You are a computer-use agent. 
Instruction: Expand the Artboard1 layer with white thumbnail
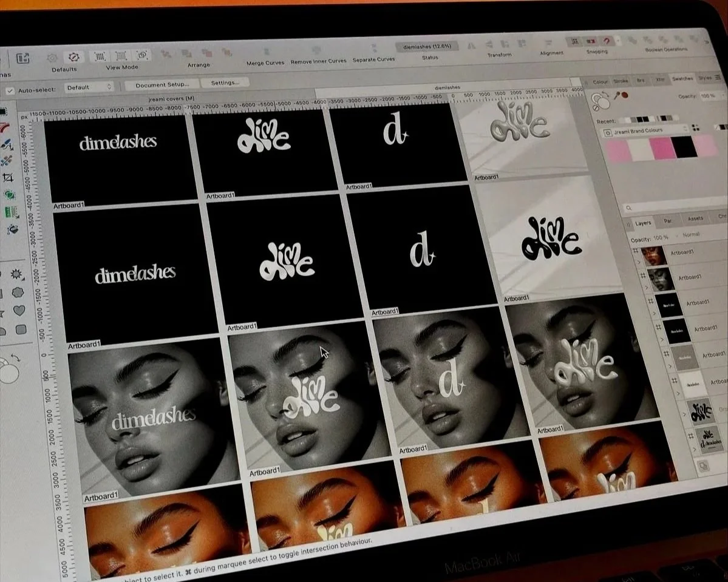tap(678, 393)
